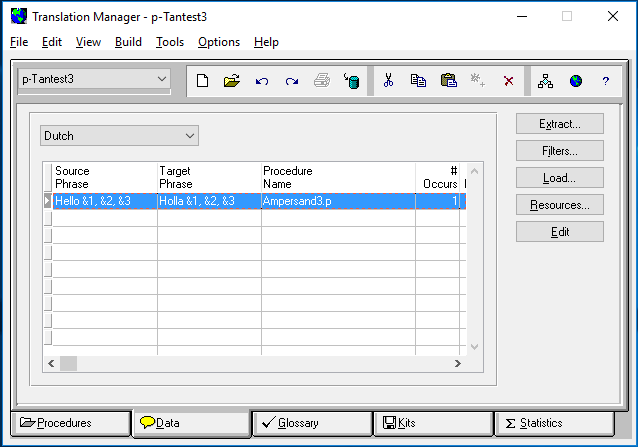Viewport: 638px width, 447px height.
Task: Click the Paste clipboard icon
Action: [x=448, y=81]
